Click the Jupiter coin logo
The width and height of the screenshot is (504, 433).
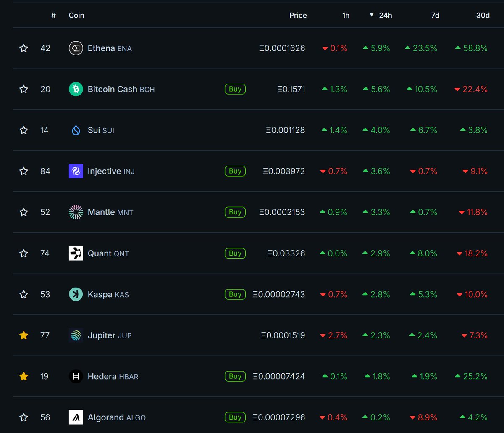point(76,335)
